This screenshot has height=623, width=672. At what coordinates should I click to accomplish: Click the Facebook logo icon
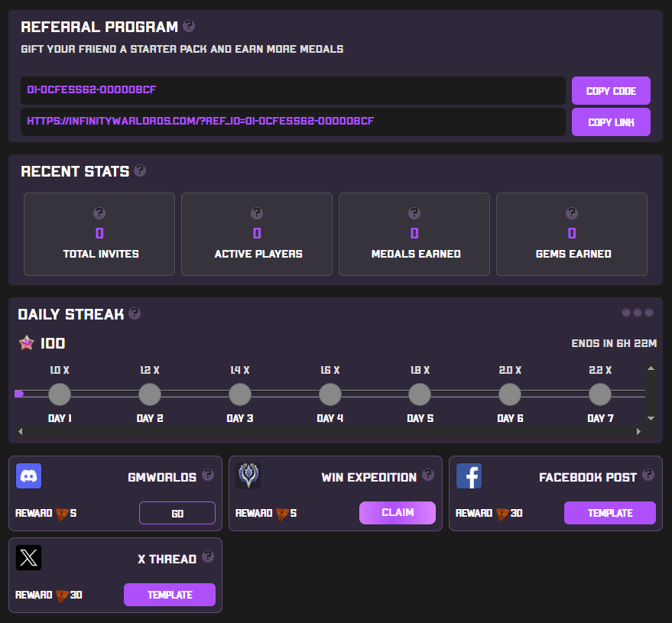pos(469,476)
